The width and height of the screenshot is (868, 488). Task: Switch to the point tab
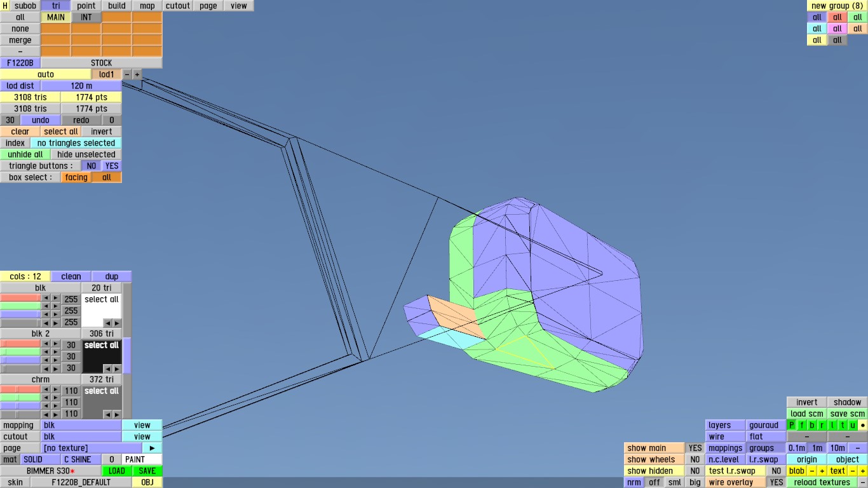86,6
